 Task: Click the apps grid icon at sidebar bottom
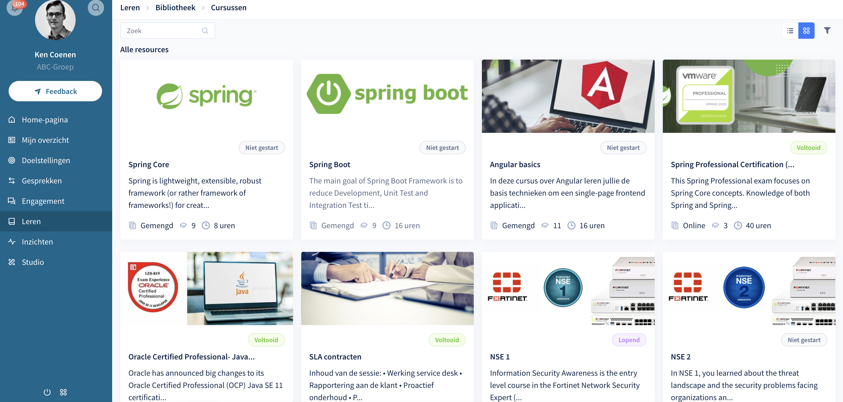tap(63, 392)
